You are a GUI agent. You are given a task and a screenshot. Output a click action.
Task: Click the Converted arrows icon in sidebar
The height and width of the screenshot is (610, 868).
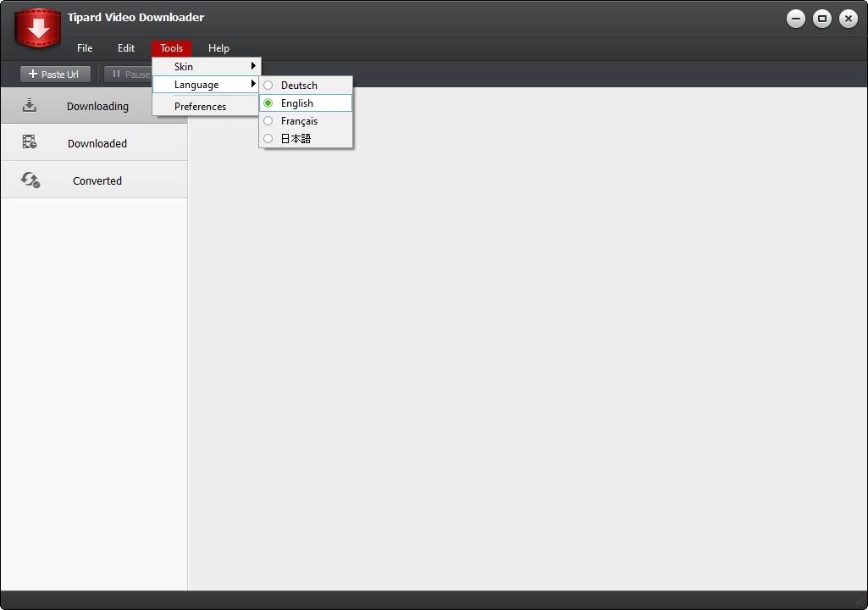pos(30,180)
